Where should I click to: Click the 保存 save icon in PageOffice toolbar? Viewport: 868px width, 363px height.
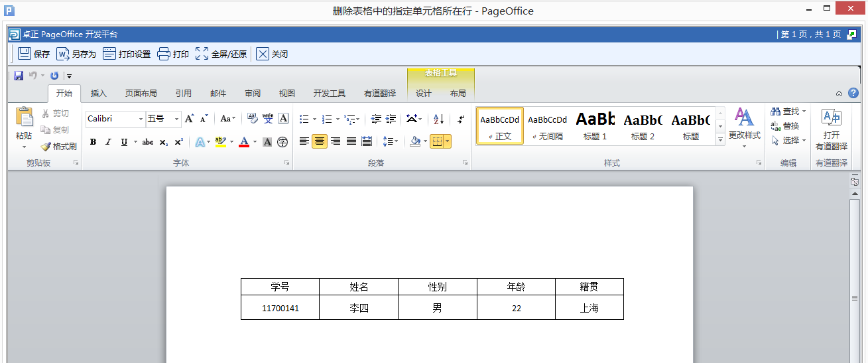click(x=25, y=54)
